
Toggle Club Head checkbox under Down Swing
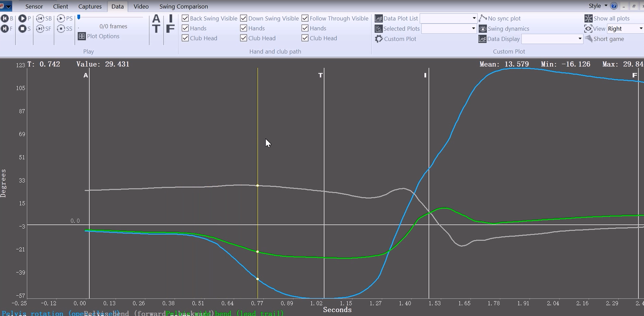(x=244, y=38)
